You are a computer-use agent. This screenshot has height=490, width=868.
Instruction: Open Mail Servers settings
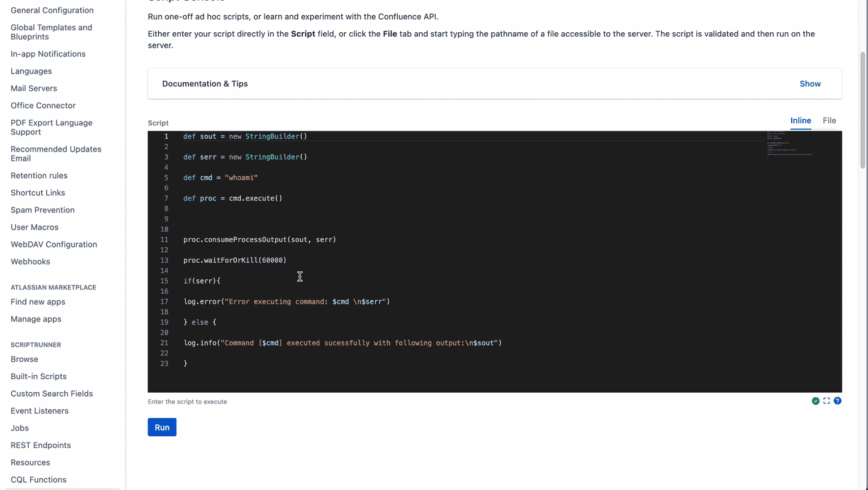coord(33,88)
